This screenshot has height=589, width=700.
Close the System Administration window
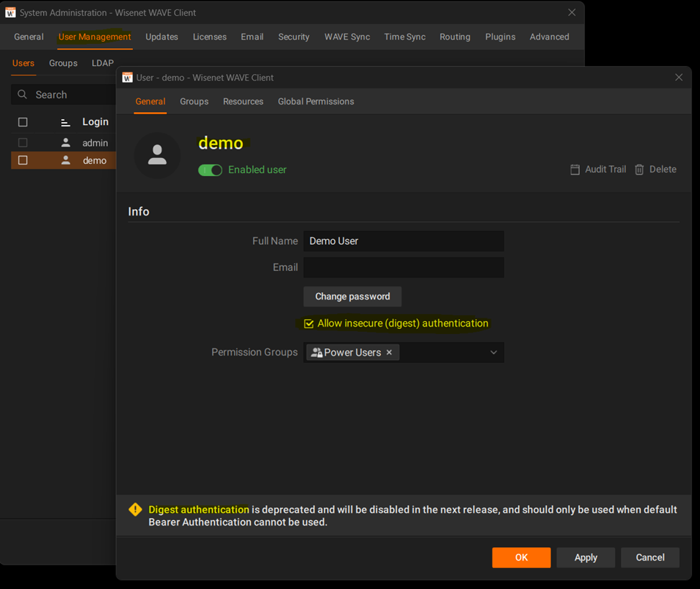click(x=571, y=12)
